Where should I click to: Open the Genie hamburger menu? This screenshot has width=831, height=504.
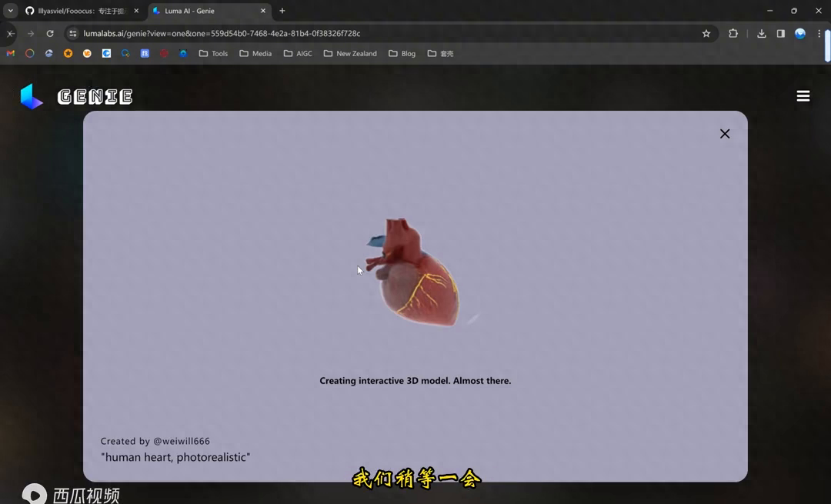[803, 96]
